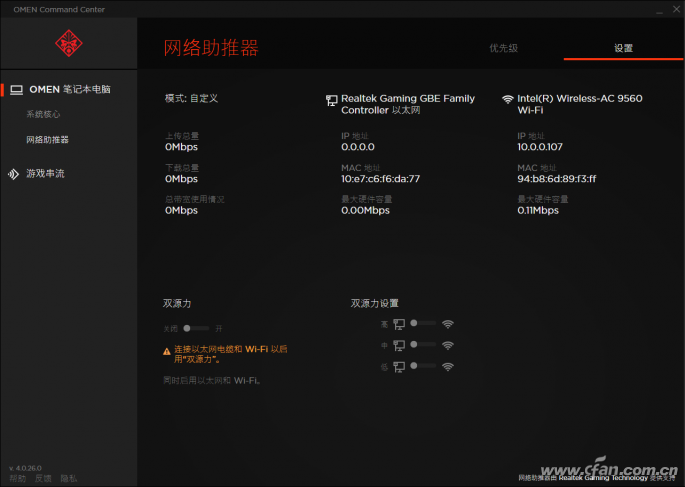Click the ethernet icon next to Realtek Gaming GBE
The image size is (685, 487).
[x=332, y=100]
